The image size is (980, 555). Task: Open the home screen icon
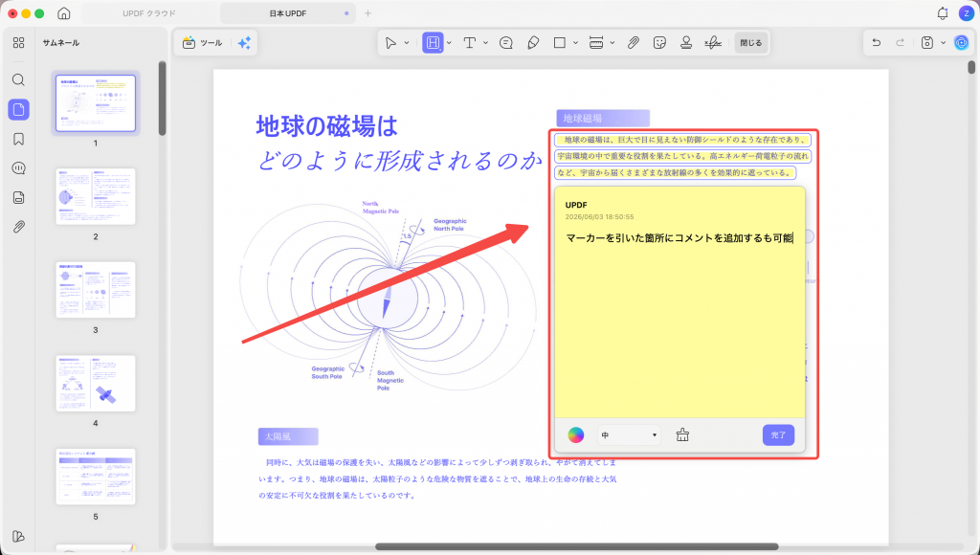point(63,13)
